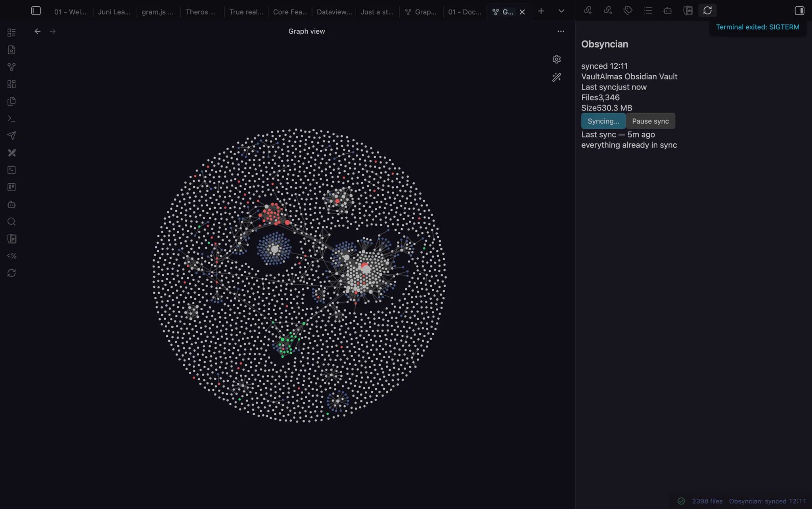
Task: Click 'Obsyncian: synced 12:11' status item
Action: 768,501
